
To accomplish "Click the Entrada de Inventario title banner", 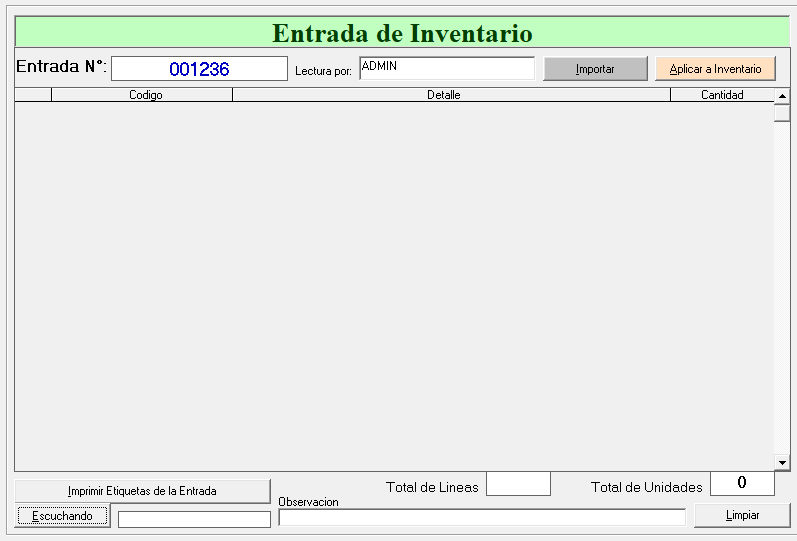I will click(402, 32).
